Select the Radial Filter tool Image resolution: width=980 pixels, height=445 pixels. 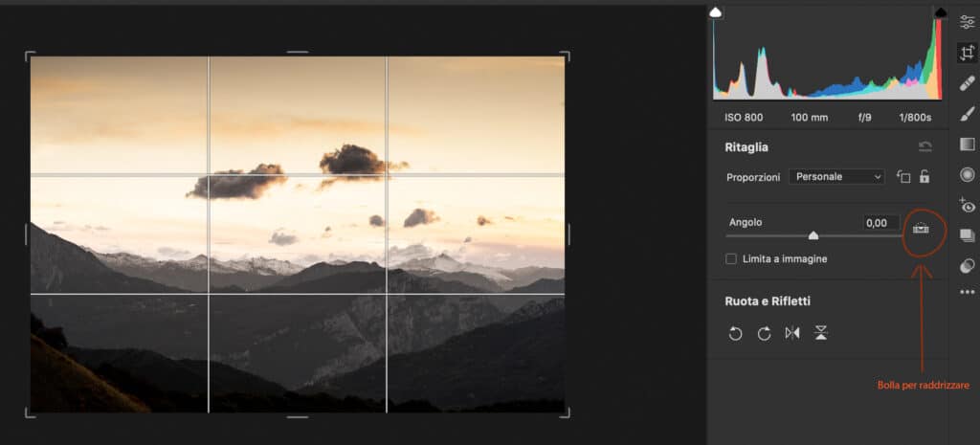(x=968, y=175)
